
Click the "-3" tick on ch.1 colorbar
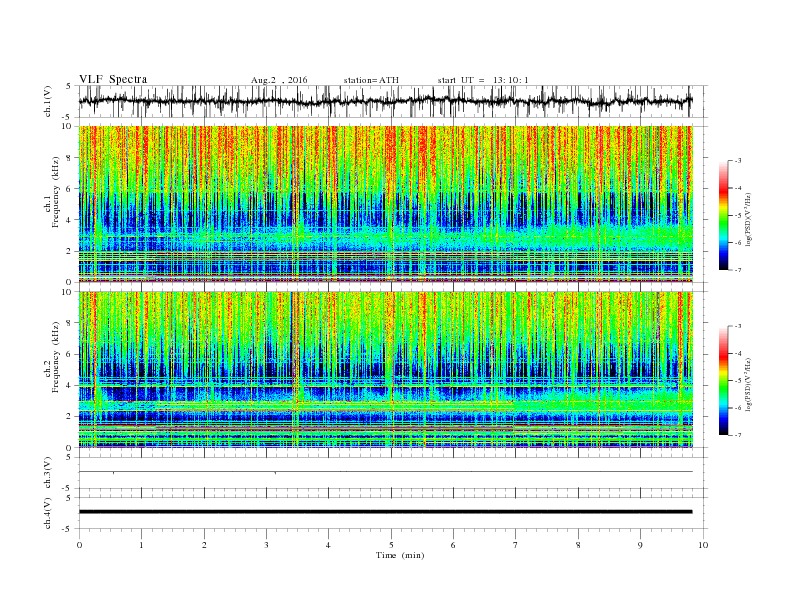tap(738, 161)
